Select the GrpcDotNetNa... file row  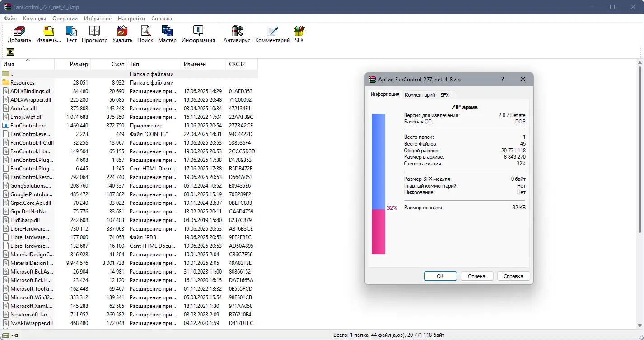[x=129, y=211]
